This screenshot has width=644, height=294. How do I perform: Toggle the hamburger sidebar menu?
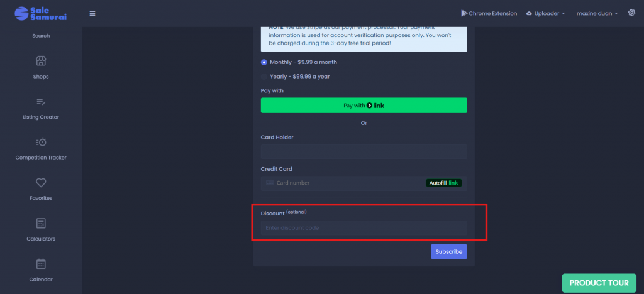[x=92, y=13]
